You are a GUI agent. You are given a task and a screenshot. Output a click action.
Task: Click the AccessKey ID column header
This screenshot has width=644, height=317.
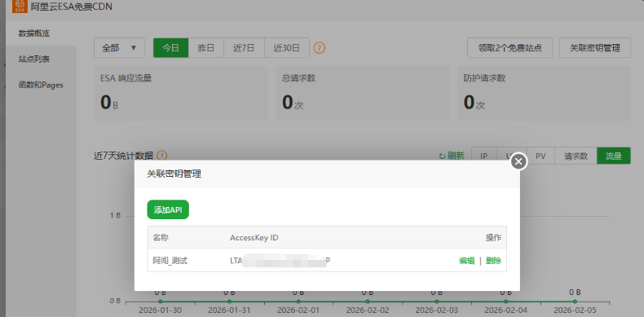click(x=254, y=238)
